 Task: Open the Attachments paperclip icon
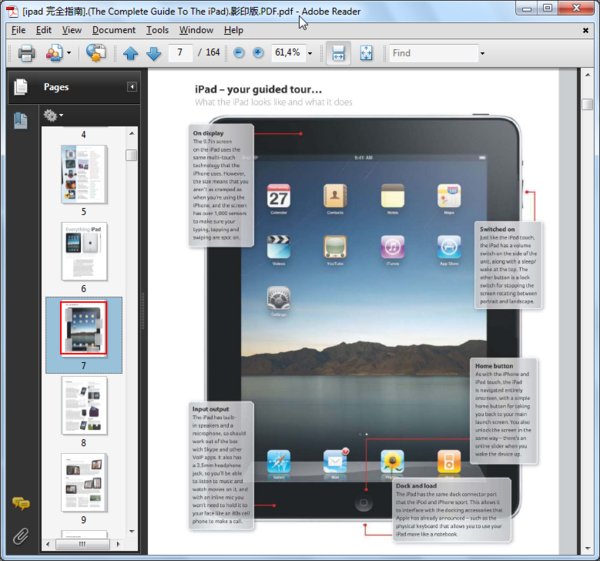(21, 536)
